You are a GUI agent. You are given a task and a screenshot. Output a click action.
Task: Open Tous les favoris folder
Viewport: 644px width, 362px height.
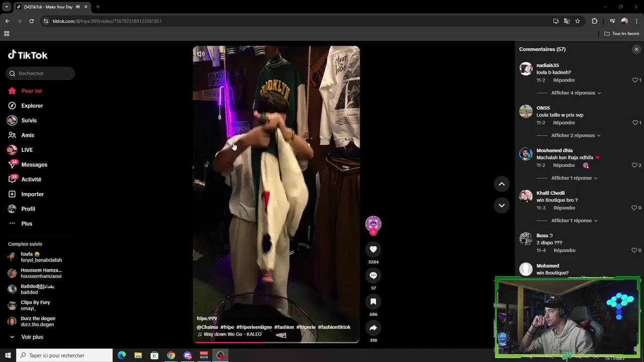point(622,34)
